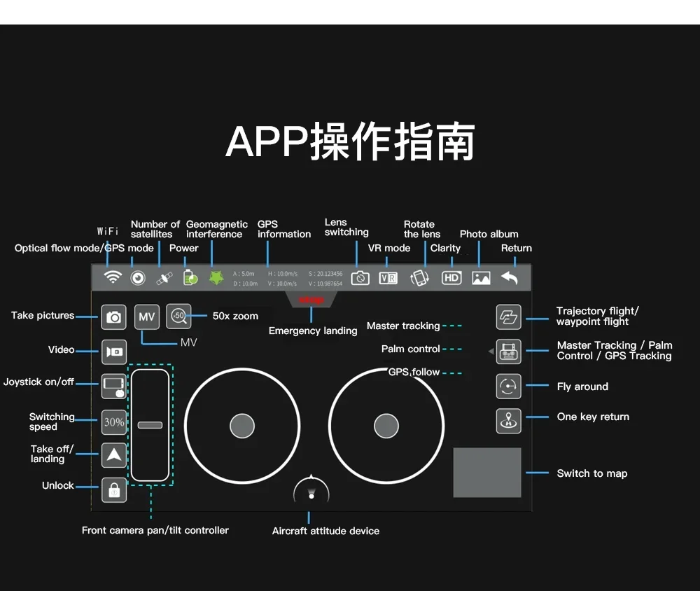The image size is (700, 591).
Task: Select the Trajectory flight waypoint icon
Action: (508, 317)
